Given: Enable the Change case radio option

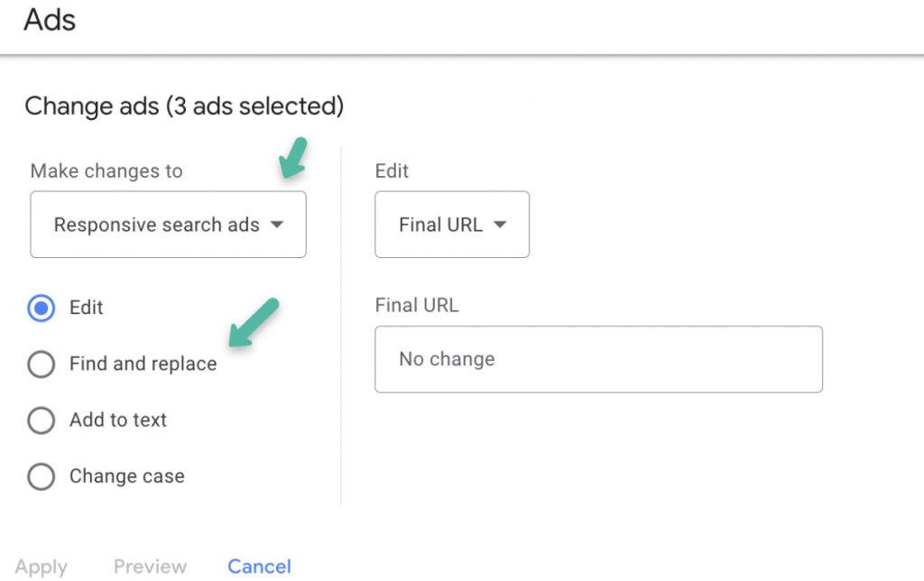Looking at the screenshot, I should click(x=42, y=476).
